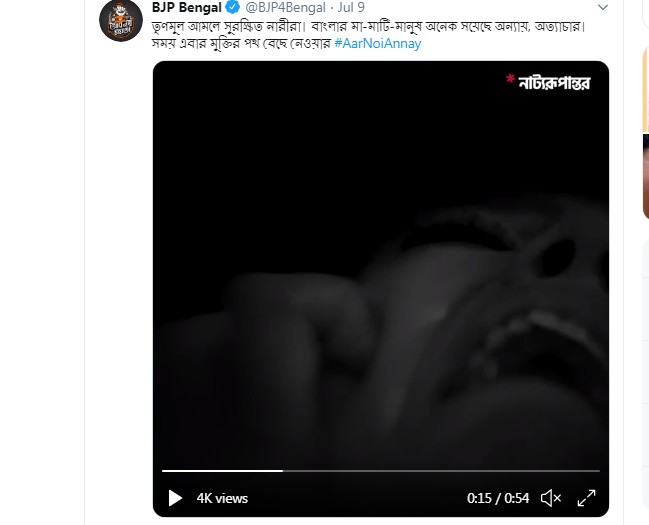Click the blue verified badge

[x=233, y=7]
